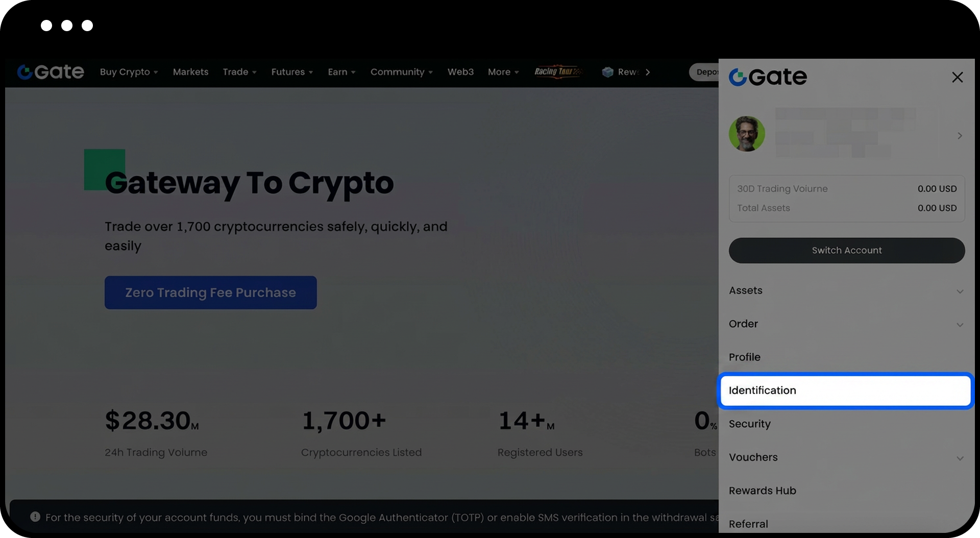980x538 pixels.
Task: Go to Rewards Hub
Action: [762, 491]
